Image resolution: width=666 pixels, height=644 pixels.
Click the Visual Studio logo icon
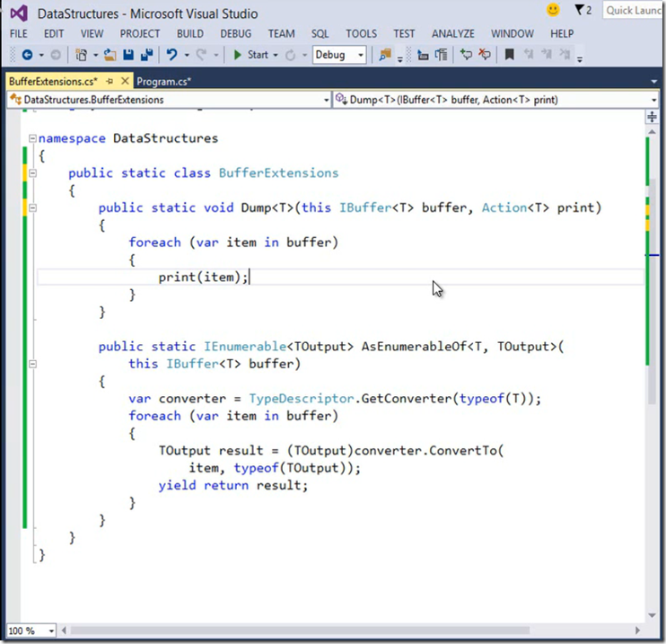[x=19, y=13]
